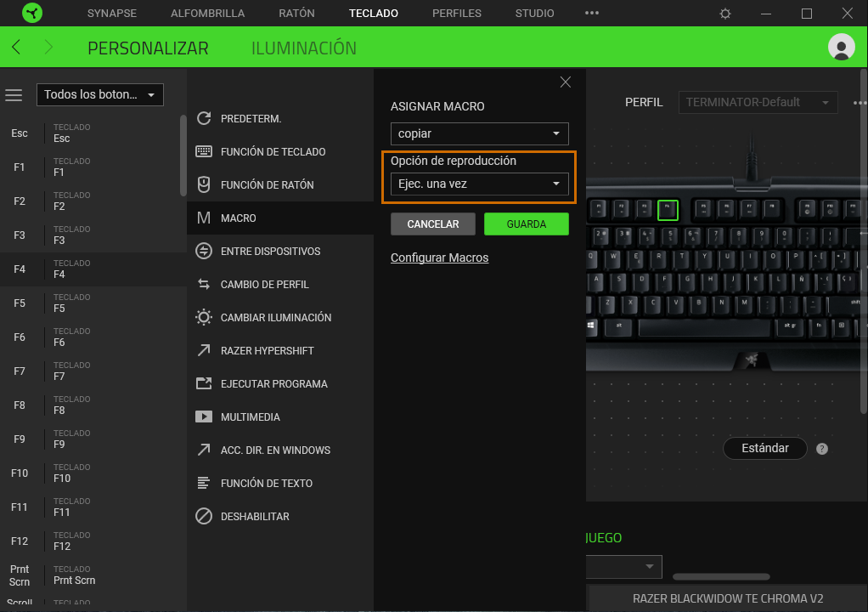The image size is (868, 612).
Task: Close the Asignar Macro panel
Action: (566, 82)
